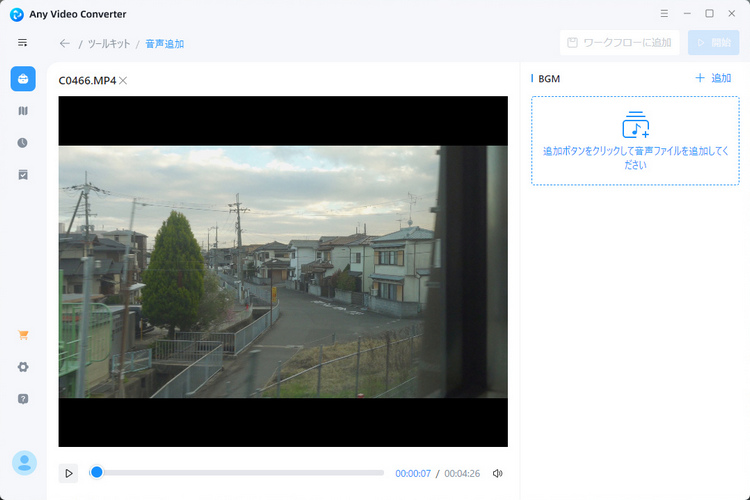
Task: Mute audio with the speaker icon
Action: [497, 473]
